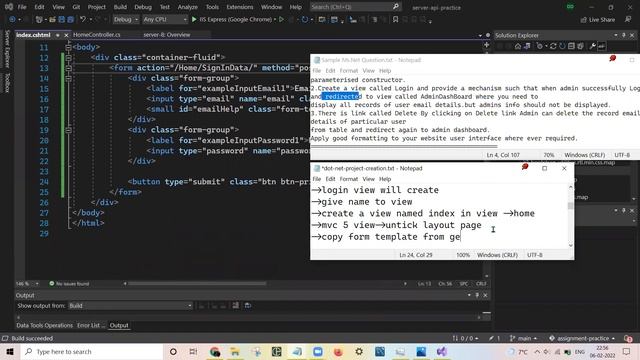The height and width of the screenshot is (360, 640).
Task: Open IIS Express target dropdown arrow
Action: click(x=275, y=19)
